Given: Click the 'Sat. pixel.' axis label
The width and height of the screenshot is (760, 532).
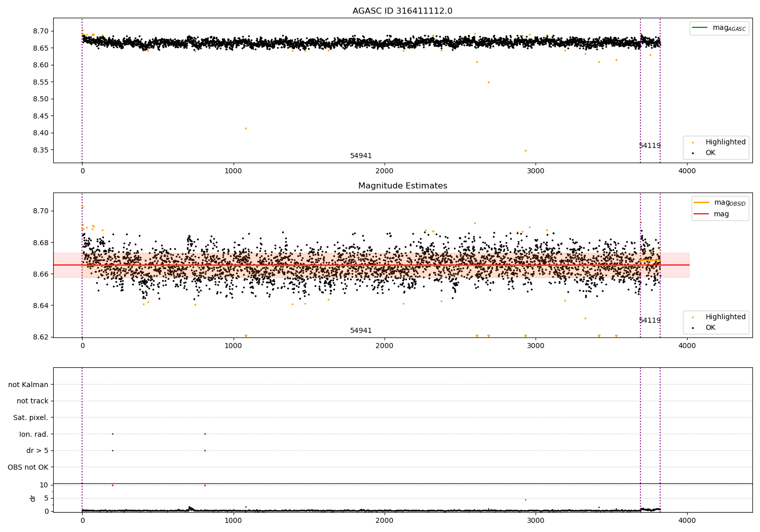Looking at the screenshot, I should pyautogui.click(x=31, y=417).
